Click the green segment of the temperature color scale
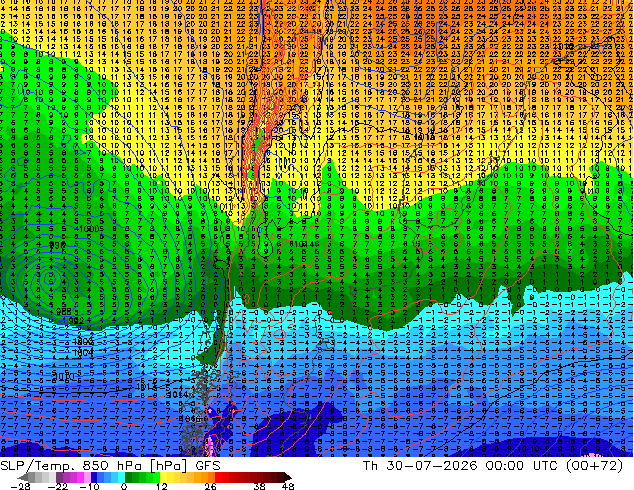Screen dimensions: 634x490 coord(142,477)
